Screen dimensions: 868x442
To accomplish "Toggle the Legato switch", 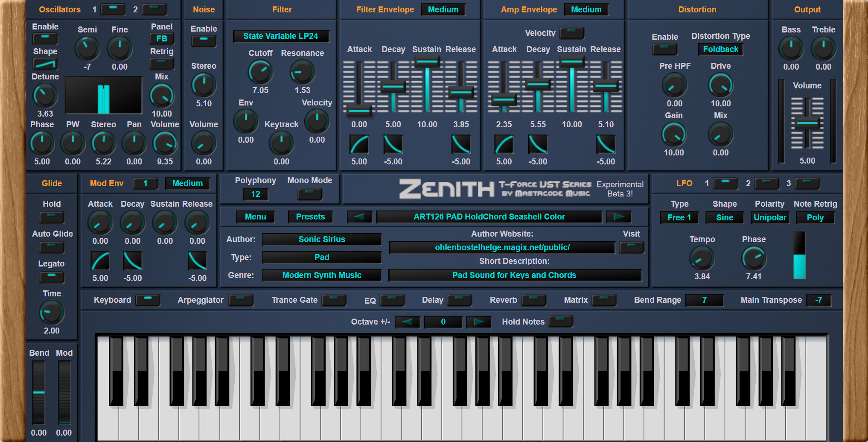I will [52, 277].
